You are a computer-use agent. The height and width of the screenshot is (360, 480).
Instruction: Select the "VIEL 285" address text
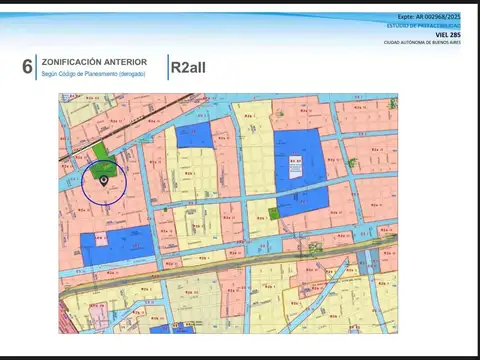coord(448,35)
